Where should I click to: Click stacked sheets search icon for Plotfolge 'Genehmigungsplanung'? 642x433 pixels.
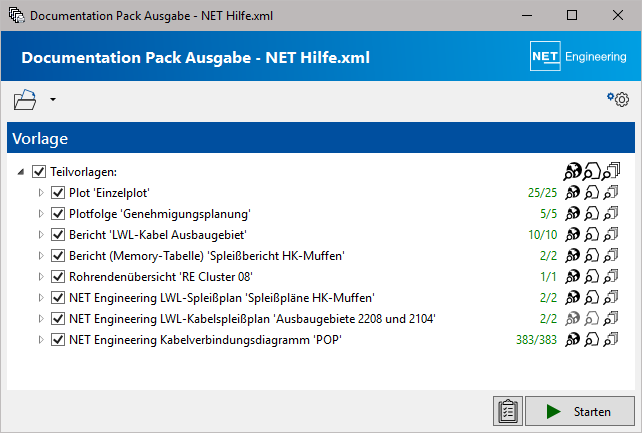point(611,214)
